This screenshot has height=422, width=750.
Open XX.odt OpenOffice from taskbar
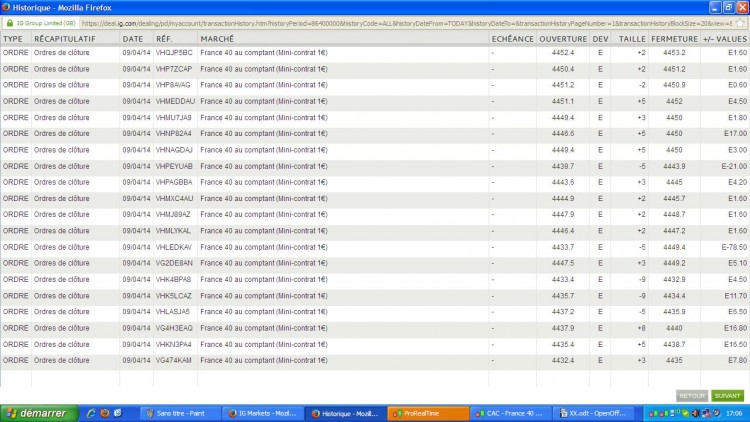click(x=593, y=413)
